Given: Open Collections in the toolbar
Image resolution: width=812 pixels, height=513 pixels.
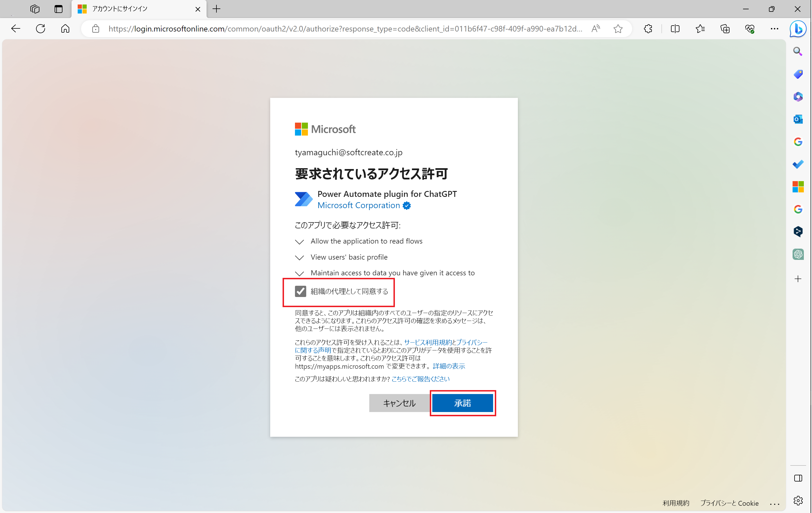Looking at the screenshot, I should [x=725, y=29].
